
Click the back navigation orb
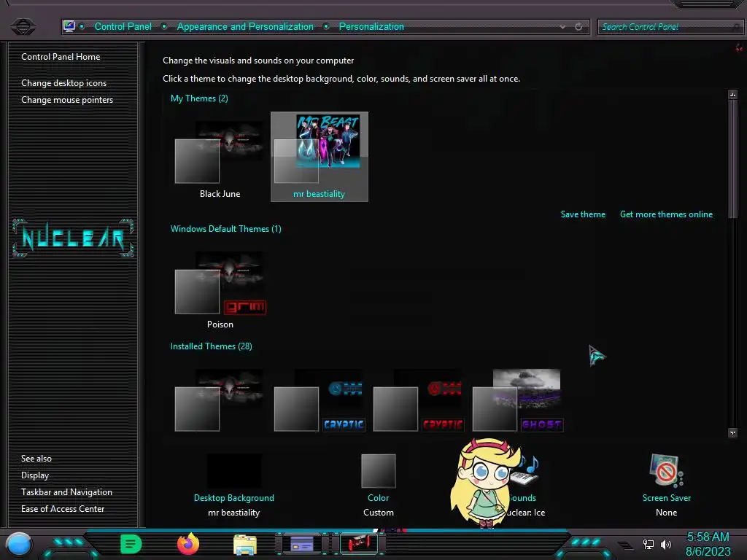[x=23, y=27]
